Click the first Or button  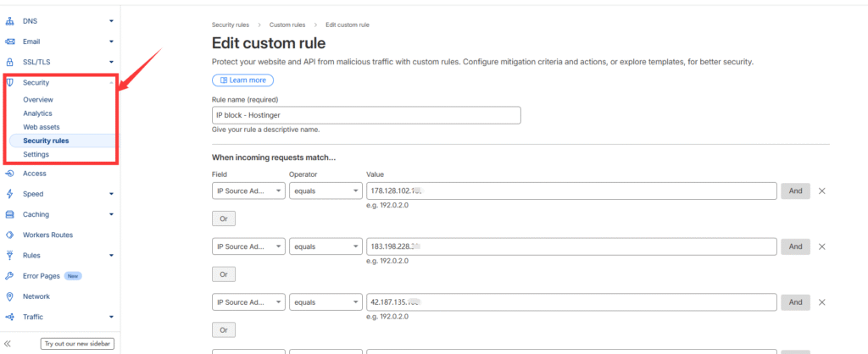pos(223,219)
